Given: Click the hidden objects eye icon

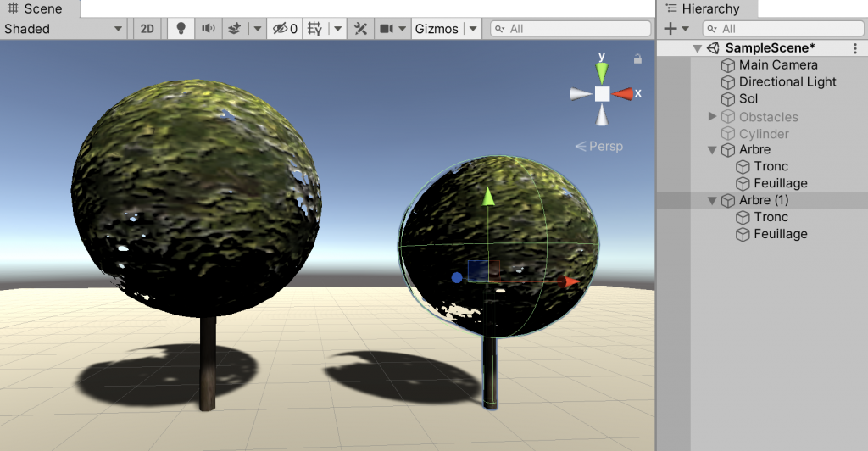Looking at the screenshot, I should pyautogui.click(x=281, y=29).
